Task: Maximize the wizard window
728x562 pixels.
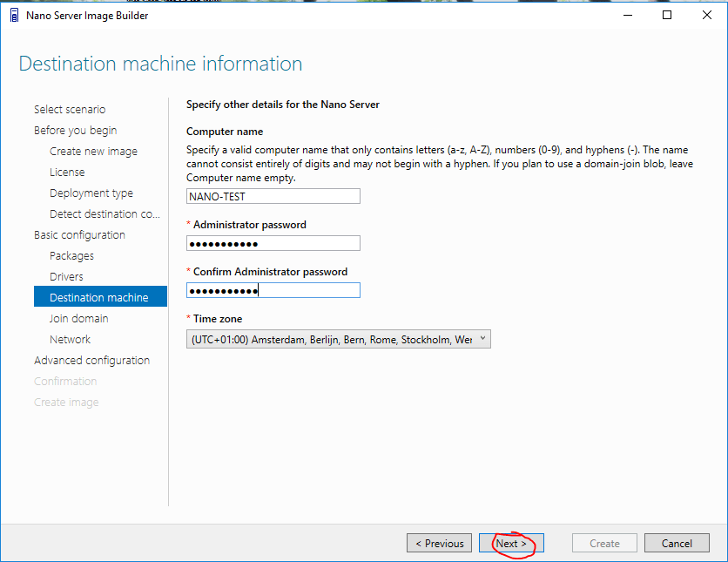Action: tap(667, 16)
